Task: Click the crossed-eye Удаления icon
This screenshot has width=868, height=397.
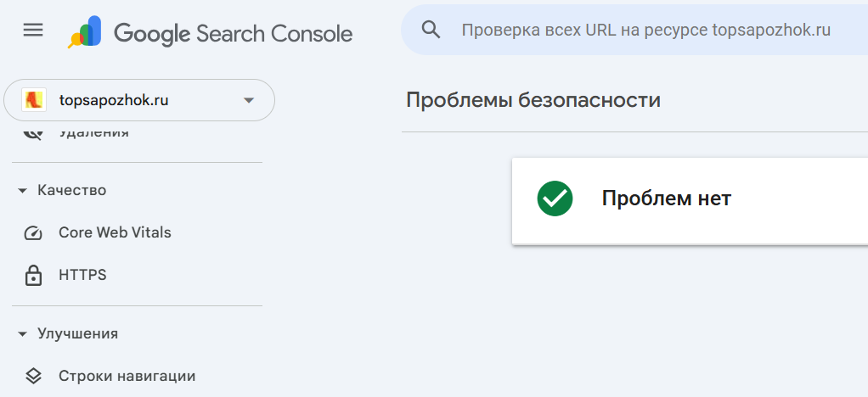Action: (x=33, y=134)
